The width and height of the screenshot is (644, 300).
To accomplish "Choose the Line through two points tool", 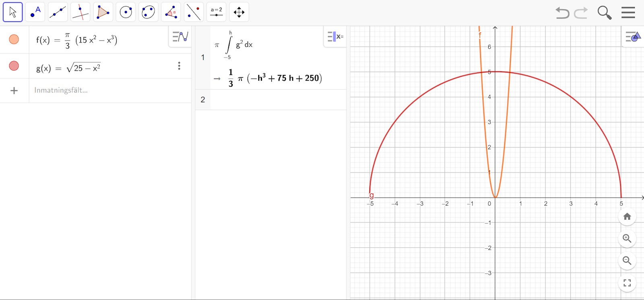I will tap(58, 12).
